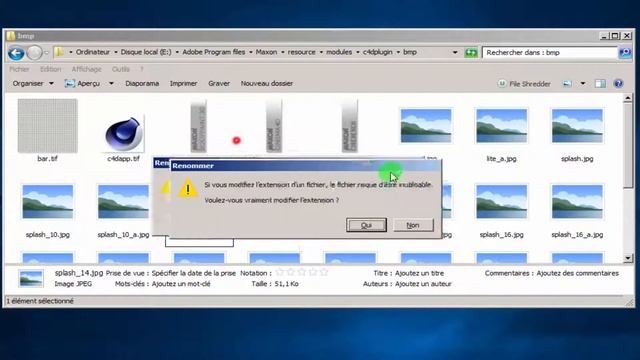Image resolution: width=640 pixels, height=360 pixels.
Task: Click Oui in the Renommer dialog
Action: pos(366,225)
